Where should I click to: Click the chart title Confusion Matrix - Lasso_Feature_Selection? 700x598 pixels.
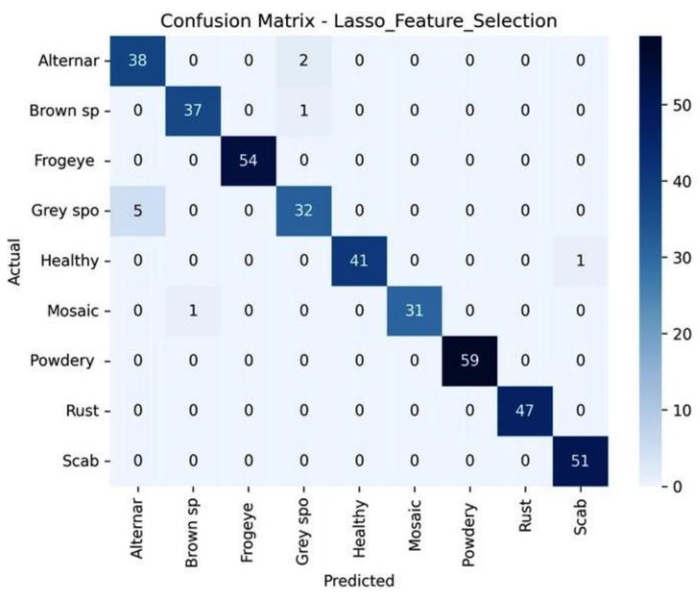pyautogui.click(x=358, y=21)
